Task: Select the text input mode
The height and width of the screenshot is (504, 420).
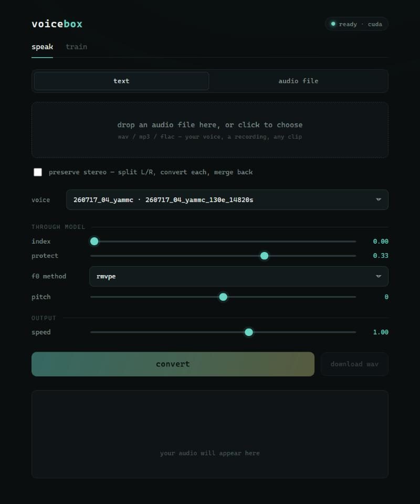Action: click(x=121, y=81)
